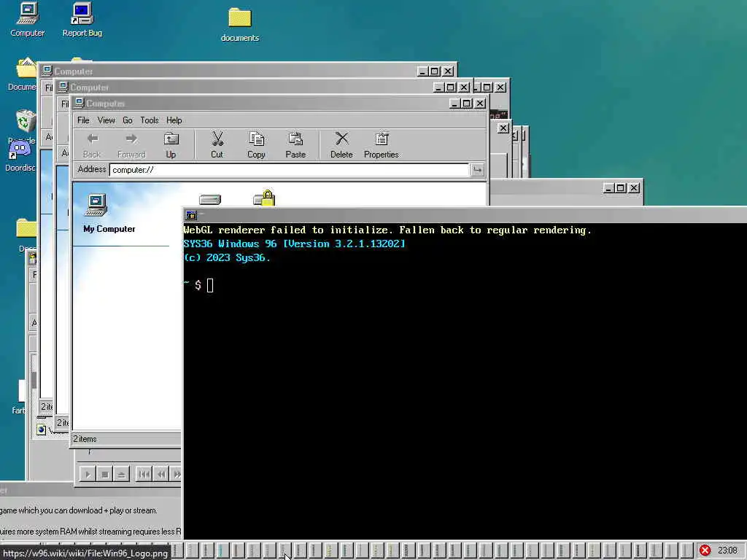Click '(c) 2023 Sys36.' terminal line
747x560 pixels.
point(227,257)
